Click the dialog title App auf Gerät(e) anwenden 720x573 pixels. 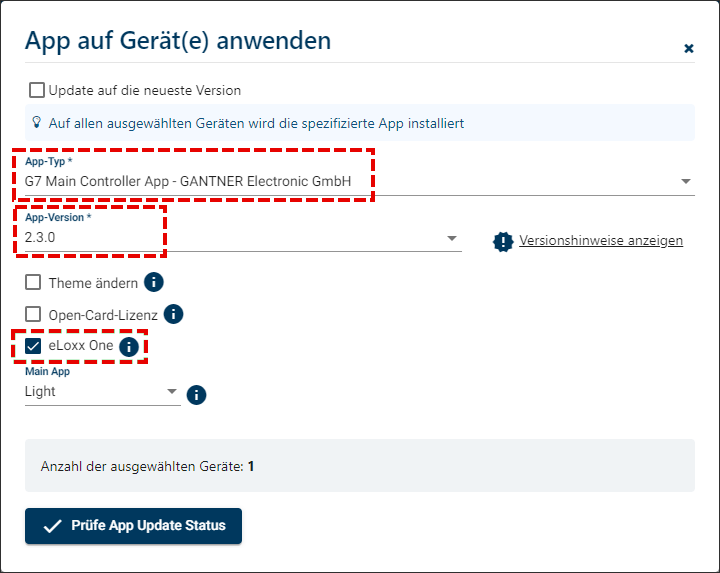(178, 40)
